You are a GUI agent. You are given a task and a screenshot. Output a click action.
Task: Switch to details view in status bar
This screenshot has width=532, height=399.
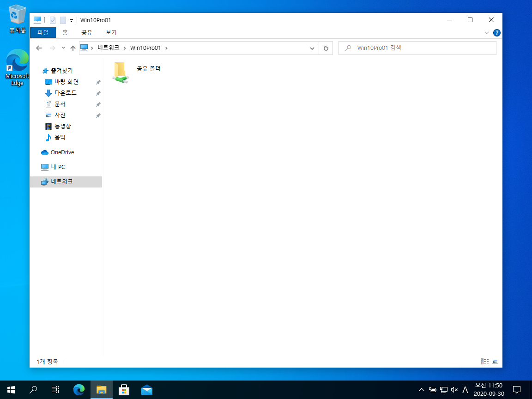tap(485, 361)
